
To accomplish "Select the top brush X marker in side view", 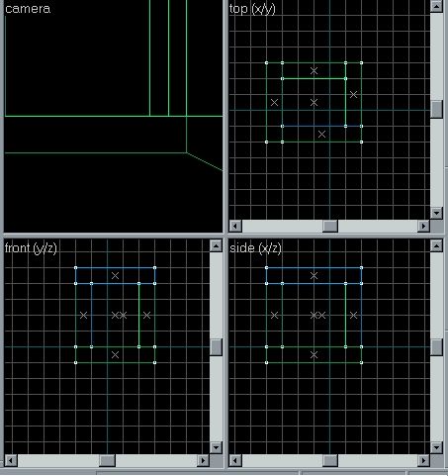I will pyautogui.click(x=314, y=275).
